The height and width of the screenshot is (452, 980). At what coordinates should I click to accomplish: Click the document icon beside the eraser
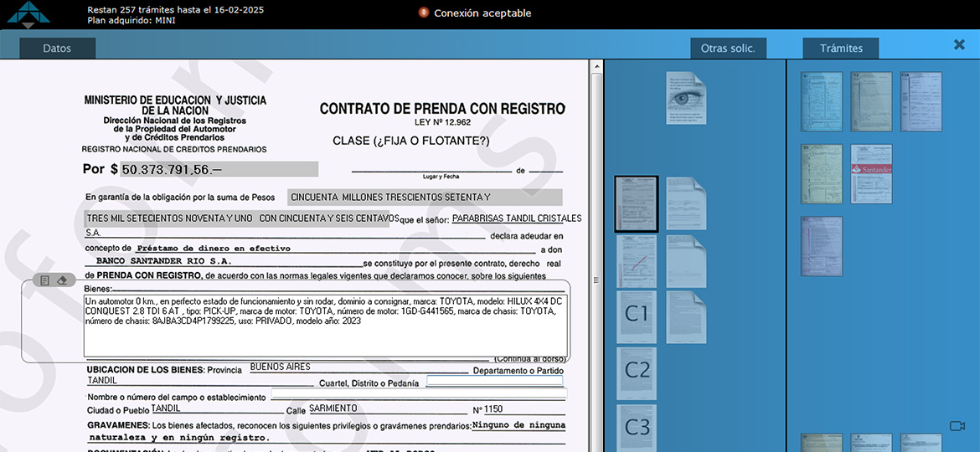45,280
